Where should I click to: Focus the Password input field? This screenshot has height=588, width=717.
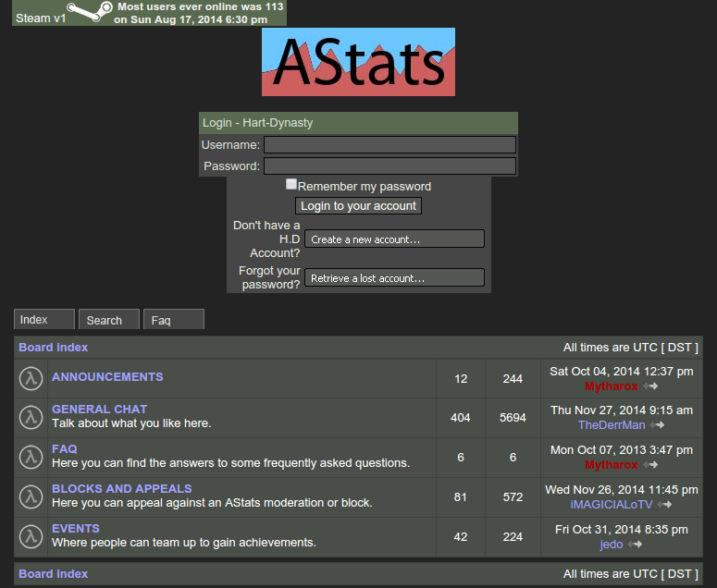click(389, 165)
